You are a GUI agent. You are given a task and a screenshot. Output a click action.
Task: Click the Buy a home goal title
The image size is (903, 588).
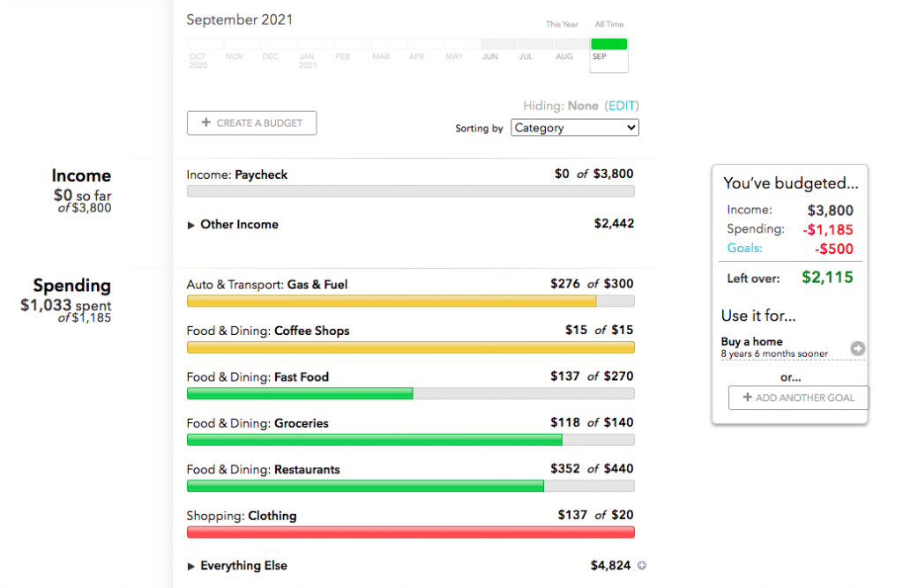pos(751,341)
